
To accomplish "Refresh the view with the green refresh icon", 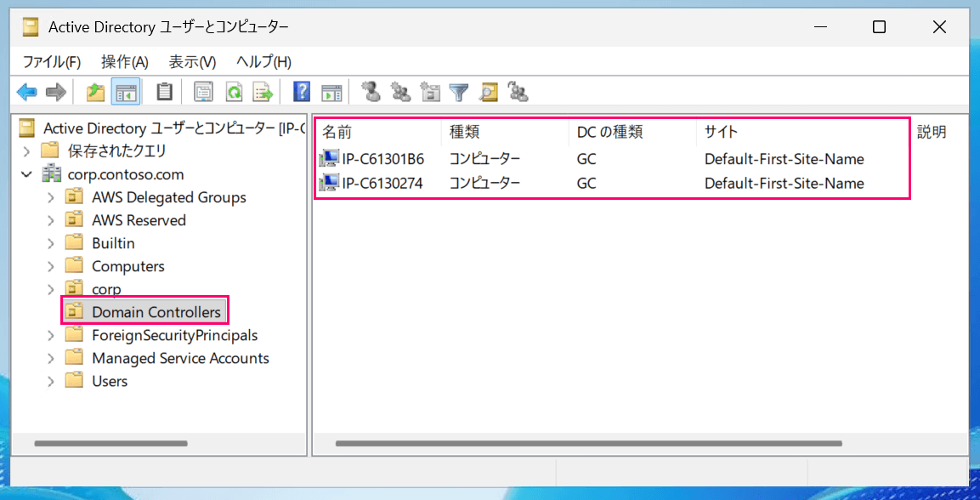I will pos(234,94).
